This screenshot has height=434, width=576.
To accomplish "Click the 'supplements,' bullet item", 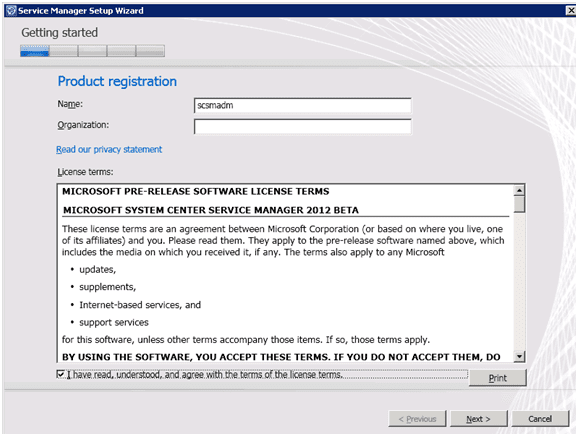I will click(x=108, y=287).
